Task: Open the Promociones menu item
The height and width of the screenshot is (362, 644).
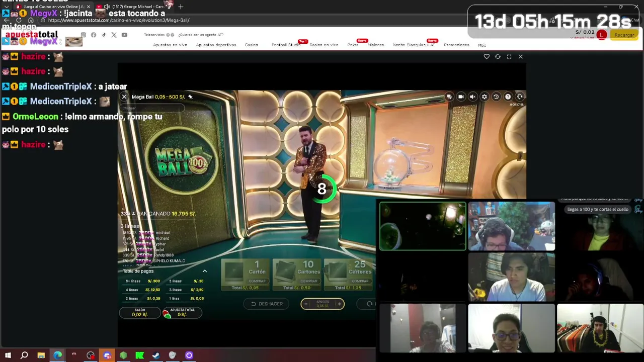Action: click(x=456, y=45)
